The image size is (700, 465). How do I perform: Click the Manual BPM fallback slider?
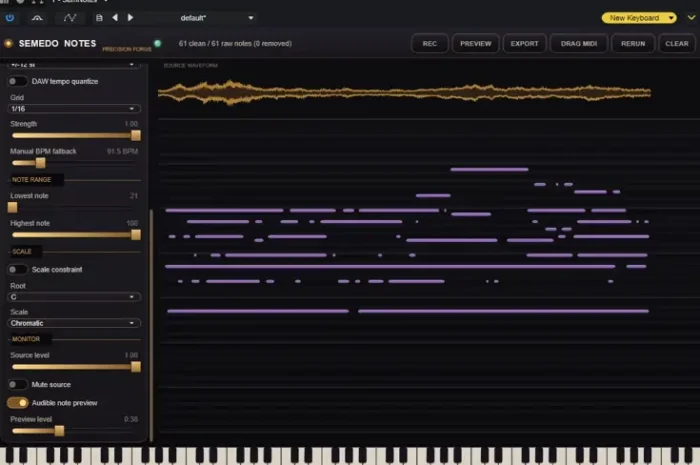click(74, 163)
